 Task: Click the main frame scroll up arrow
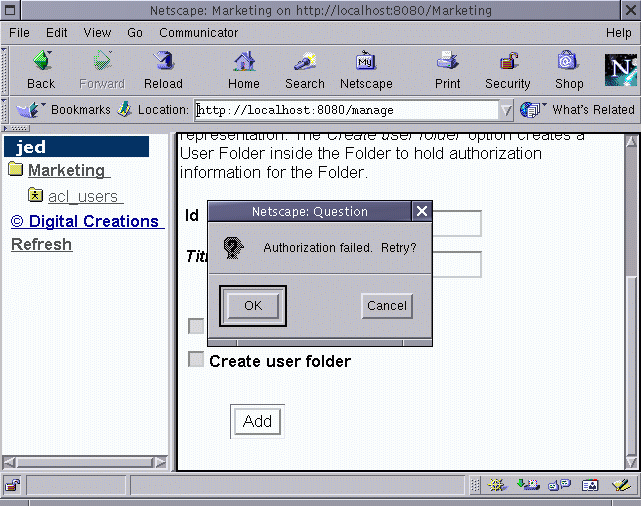(x=631, y=141)
